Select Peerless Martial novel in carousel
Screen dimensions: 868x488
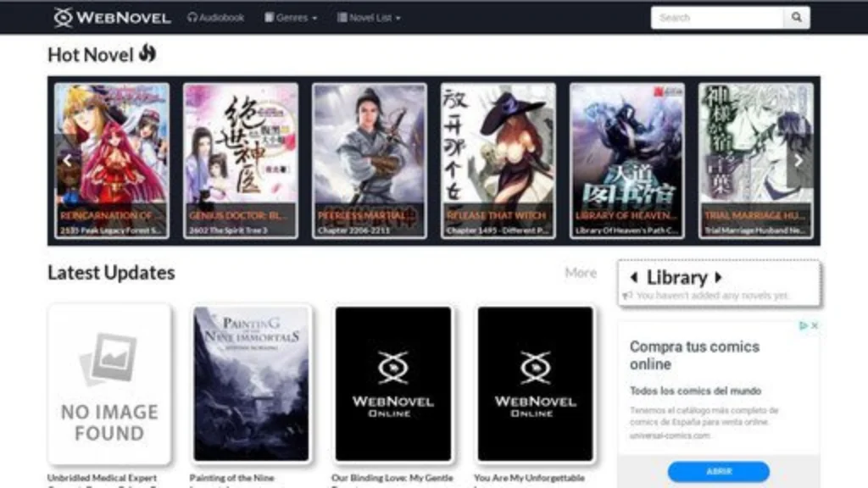click(370, 159)
